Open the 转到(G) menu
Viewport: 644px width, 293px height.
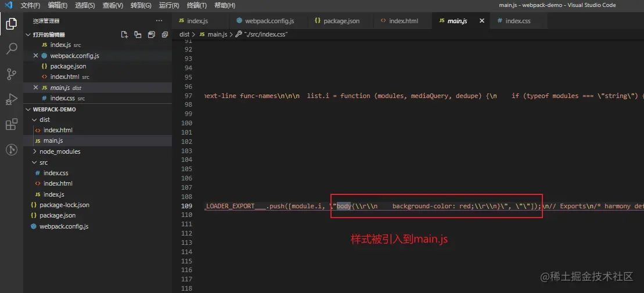point(141,5)
